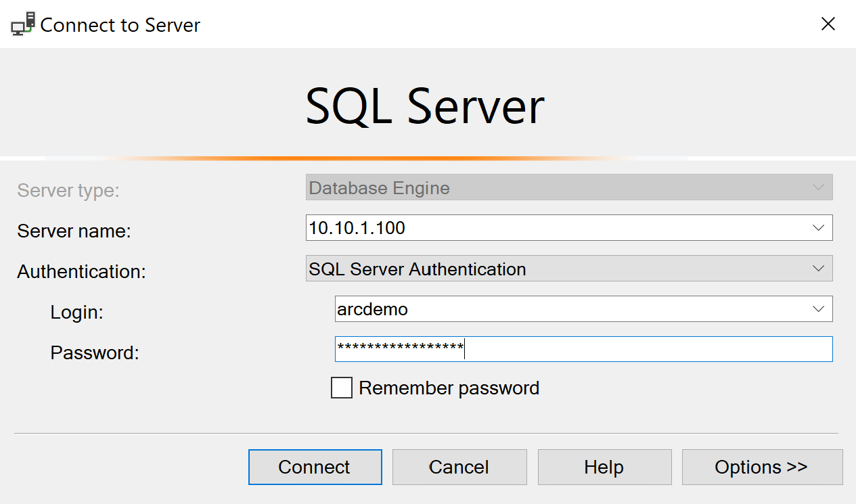Click the Connect to Server title text
Viewport: 856px width, 504px height.
tap(120, 25)
